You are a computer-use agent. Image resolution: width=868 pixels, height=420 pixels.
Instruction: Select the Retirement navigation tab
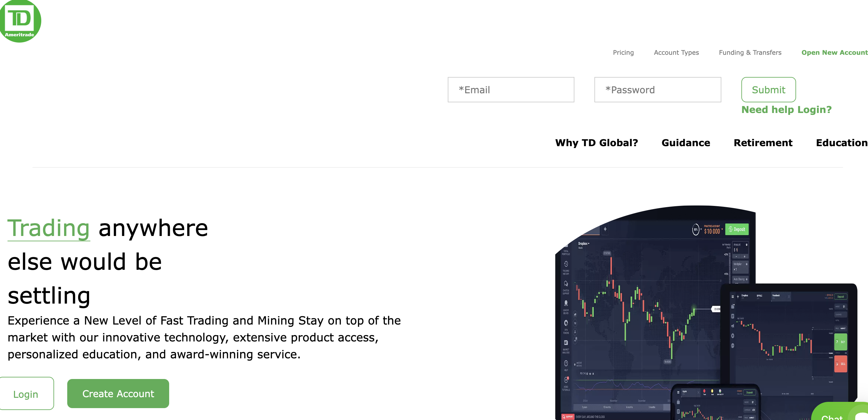click(x=763, y=142)
